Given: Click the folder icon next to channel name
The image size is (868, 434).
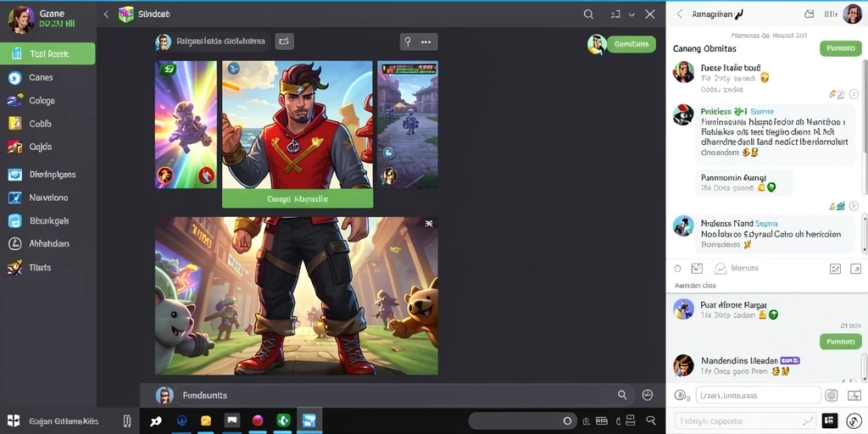Looking at the screenshot, I should pyautogui.click(x=284, y=41).
